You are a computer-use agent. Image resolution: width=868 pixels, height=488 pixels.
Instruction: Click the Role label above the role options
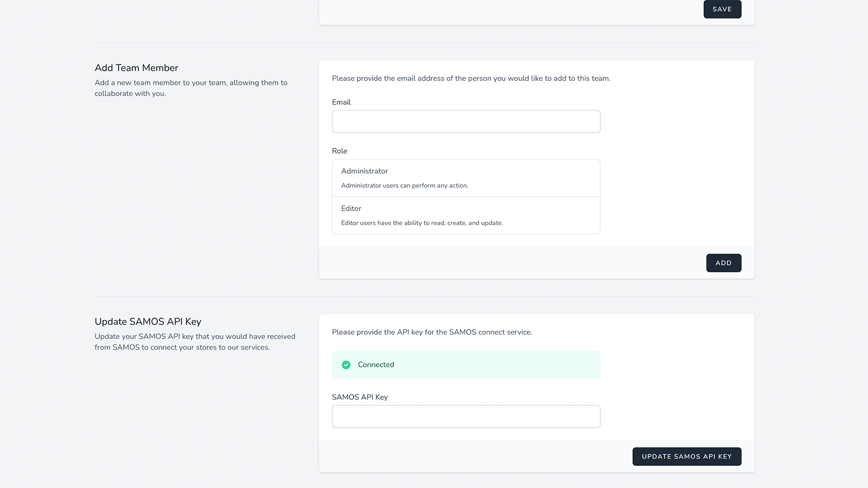(x=339, y=151)
